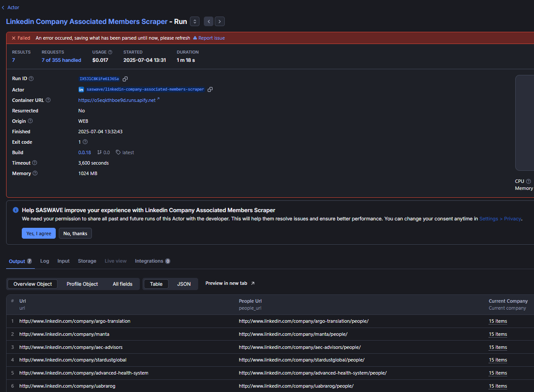Expand 15 items for argo-translation row

click(498, 321)
